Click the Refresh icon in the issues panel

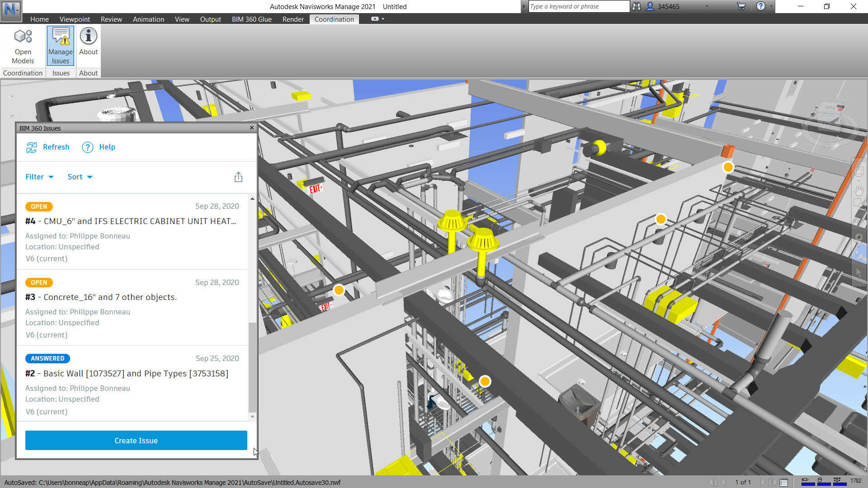pos(31,147)
